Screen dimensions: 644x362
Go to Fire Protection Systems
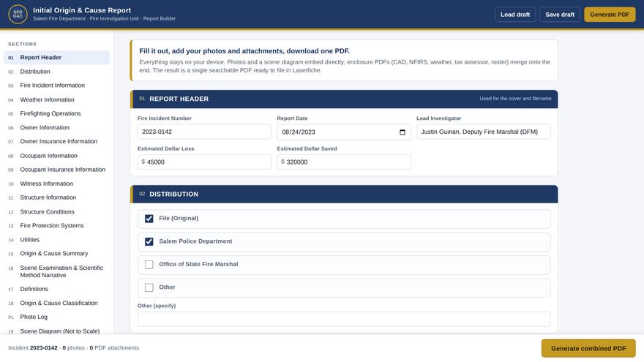pyautogui.click(x=56, y=226)
